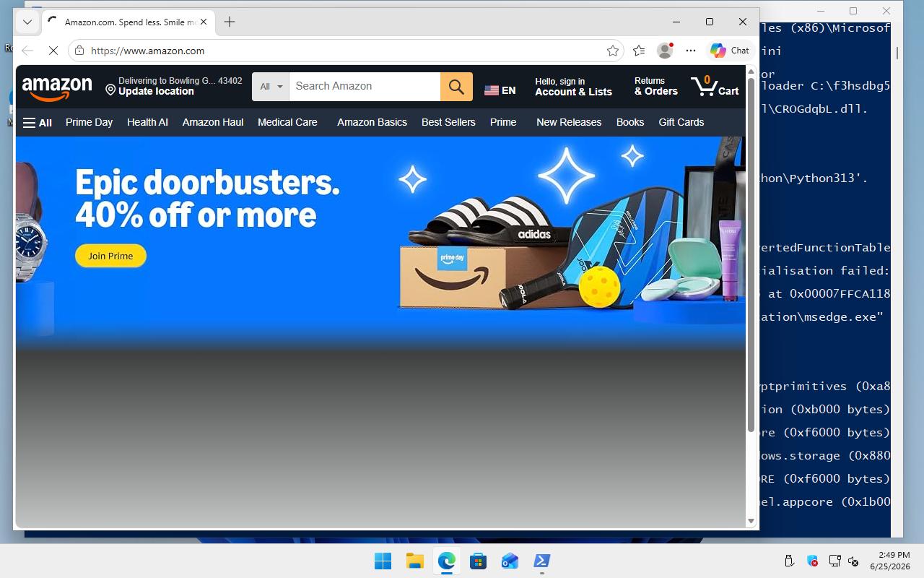The width and height of the screenshot is (924, 578).
Task: Minimize the Edge browser window
Action: tap(676, 22)
